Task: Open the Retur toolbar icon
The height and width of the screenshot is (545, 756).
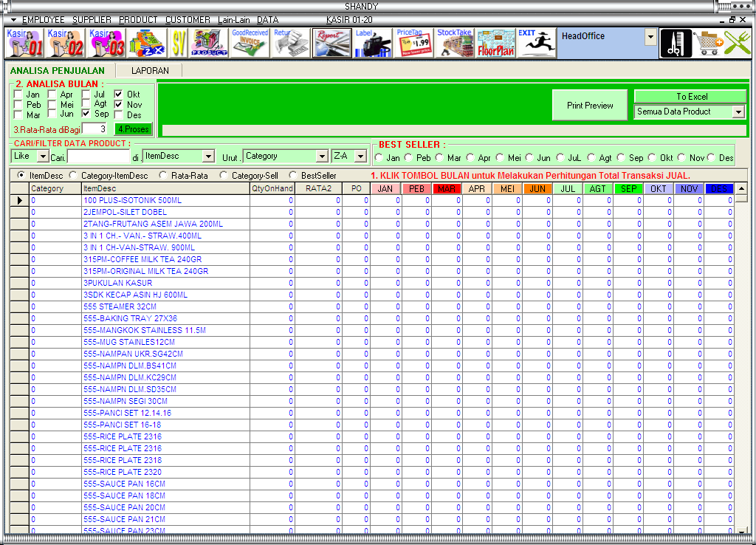Action: click(291, 43)
